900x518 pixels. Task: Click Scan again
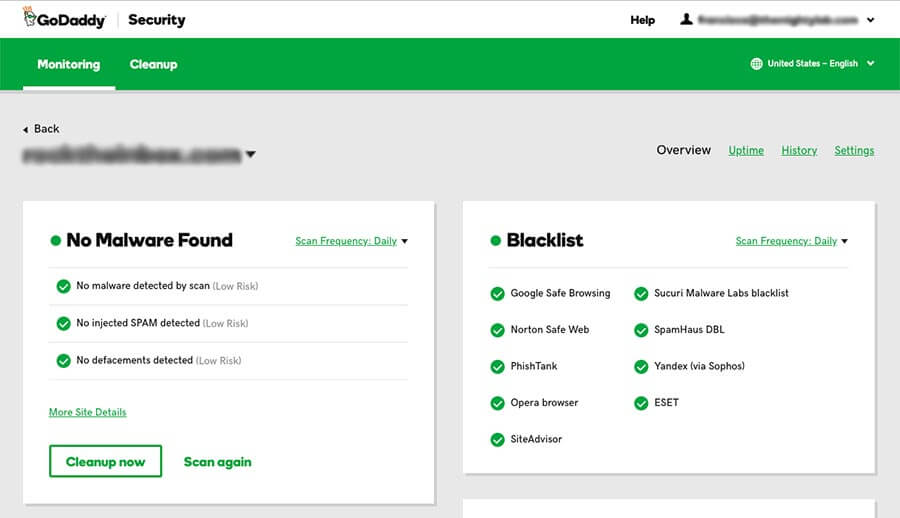coord(218,462)
